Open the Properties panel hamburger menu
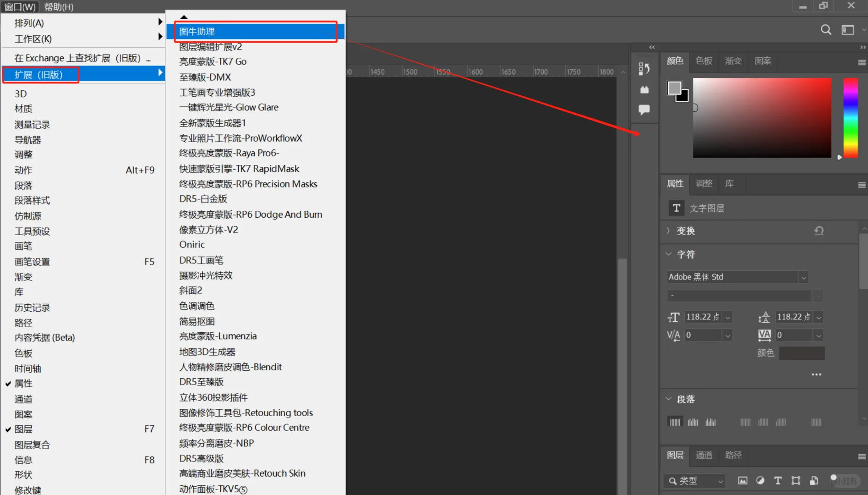Screen dimensions: 868x495 tap(862, 185)
